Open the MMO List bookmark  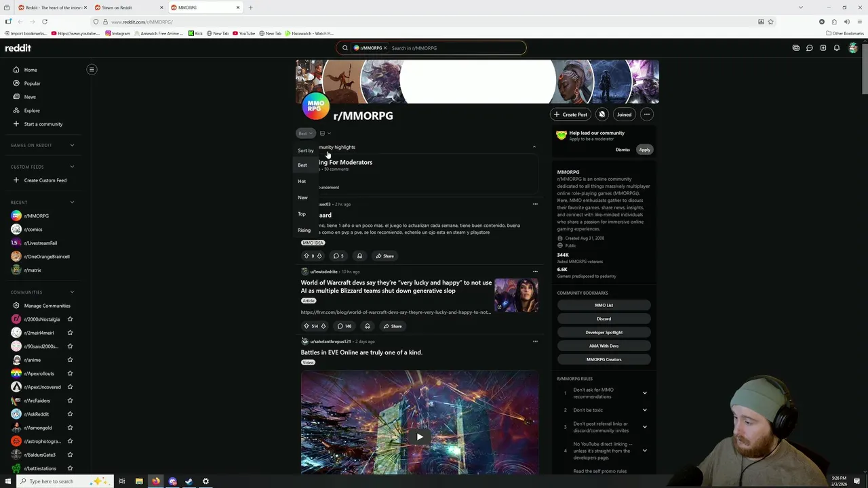tap(604, 305)
